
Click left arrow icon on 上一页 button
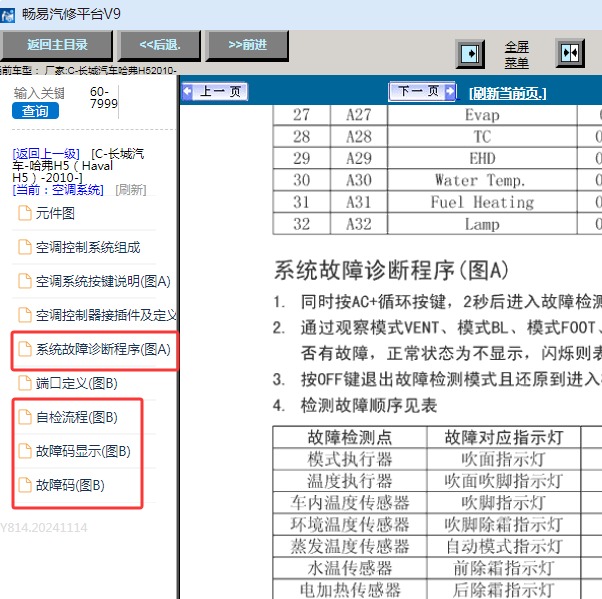pos(187,92)
